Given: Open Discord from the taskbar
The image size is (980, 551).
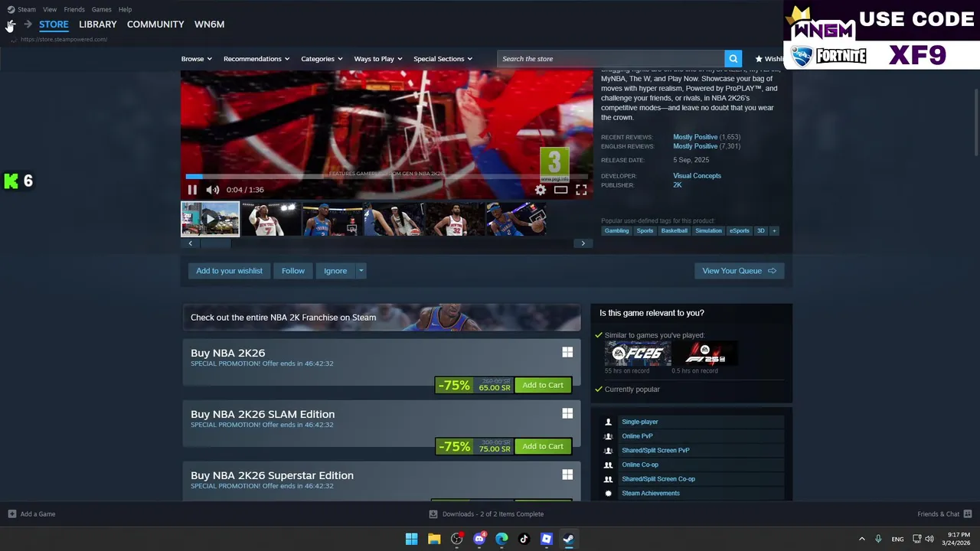Looking at the screenshot, I should [479, 539].
